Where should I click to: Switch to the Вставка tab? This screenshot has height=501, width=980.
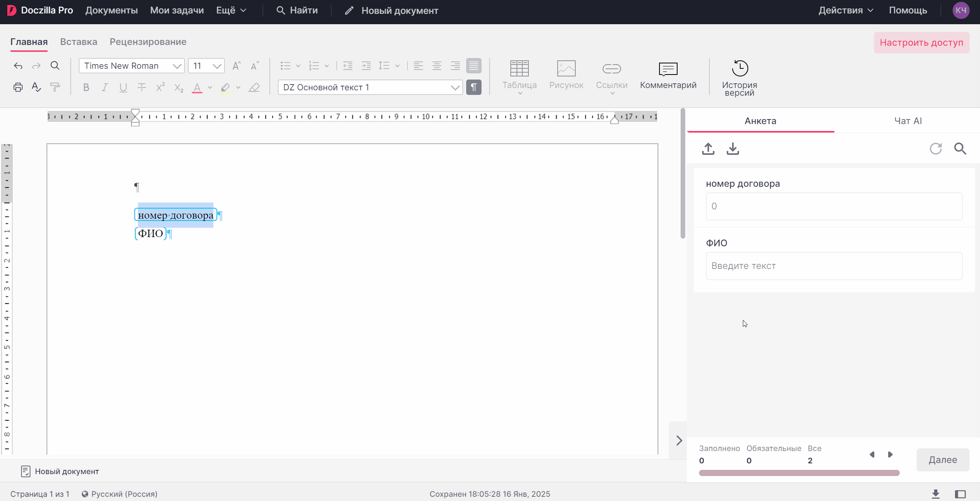pyautogui.click(x=78, y=42)
